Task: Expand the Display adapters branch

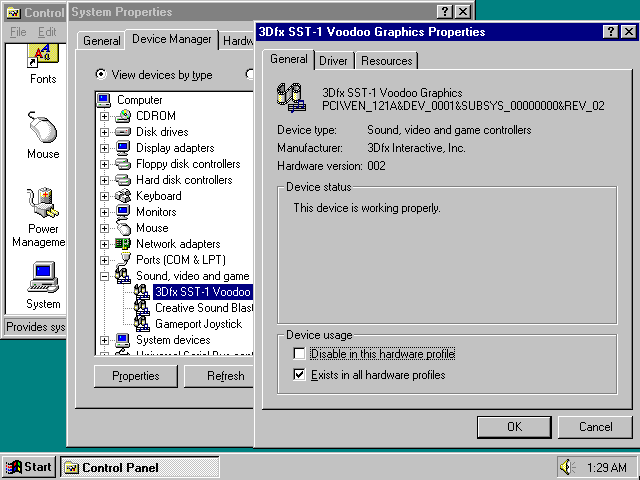Action: (104, 148)
